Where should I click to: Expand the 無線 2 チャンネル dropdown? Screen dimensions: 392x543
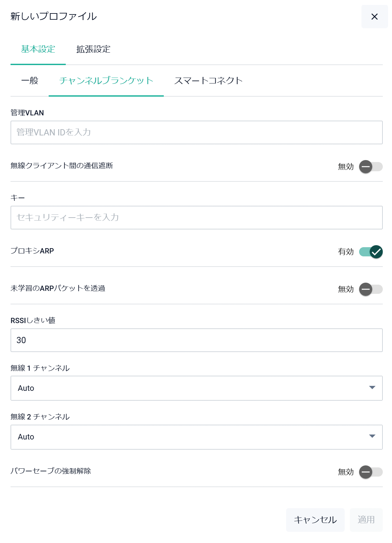tap(196, 437)
